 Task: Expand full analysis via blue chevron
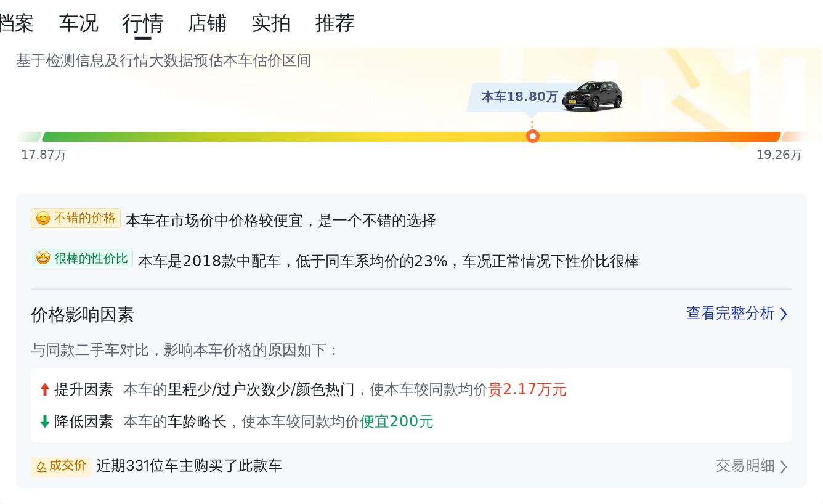point(784,314)
